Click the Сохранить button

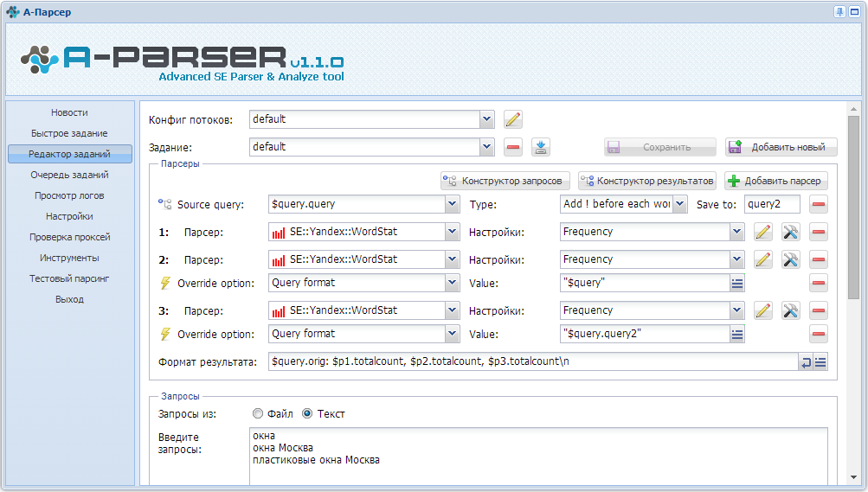[x=659, y=147]
